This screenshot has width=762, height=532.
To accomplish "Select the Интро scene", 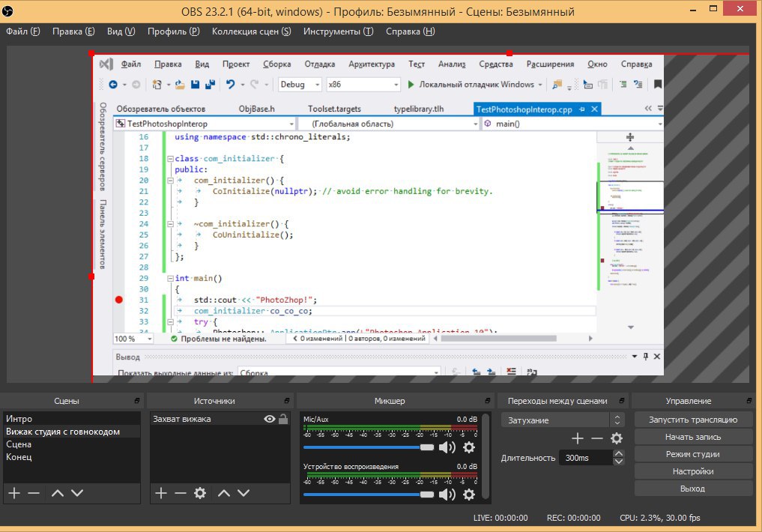I will (x=71, y=419).
